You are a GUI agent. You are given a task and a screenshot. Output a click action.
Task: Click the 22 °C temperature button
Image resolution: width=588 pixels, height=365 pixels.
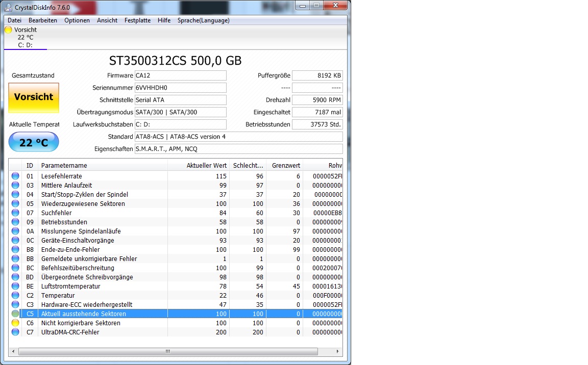(34, 142)
